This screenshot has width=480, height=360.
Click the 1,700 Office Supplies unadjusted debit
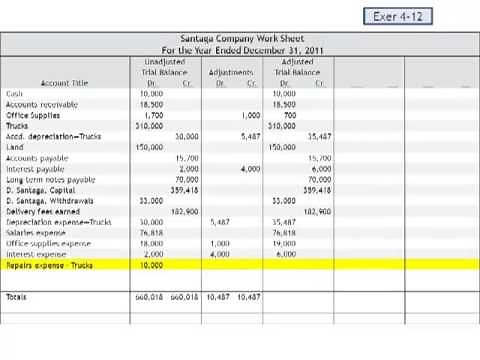point(154,115)
